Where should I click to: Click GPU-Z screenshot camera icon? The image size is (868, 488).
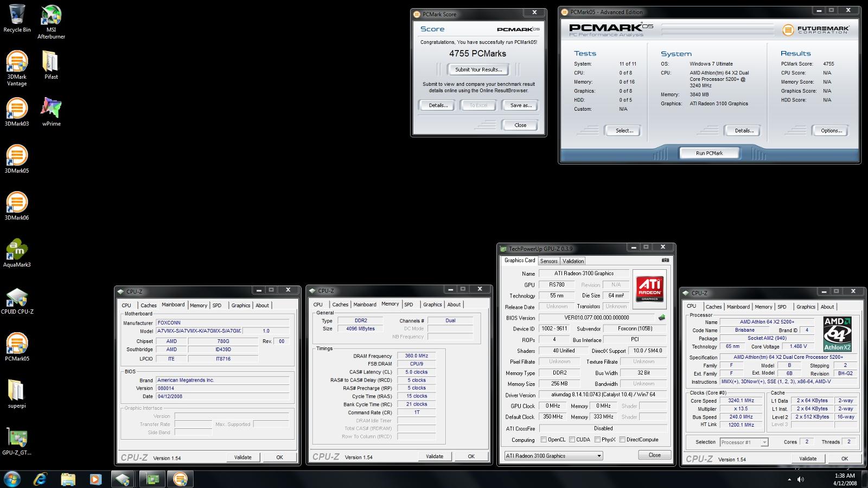pos(665,260)
